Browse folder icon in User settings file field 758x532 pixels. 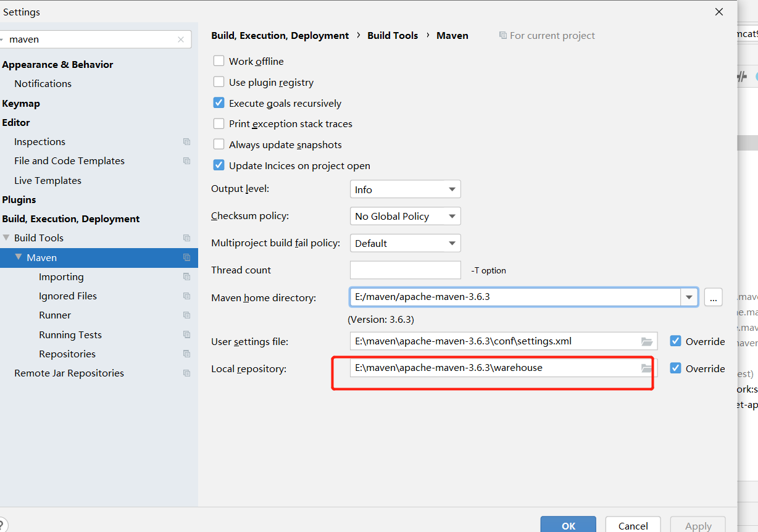647,341
